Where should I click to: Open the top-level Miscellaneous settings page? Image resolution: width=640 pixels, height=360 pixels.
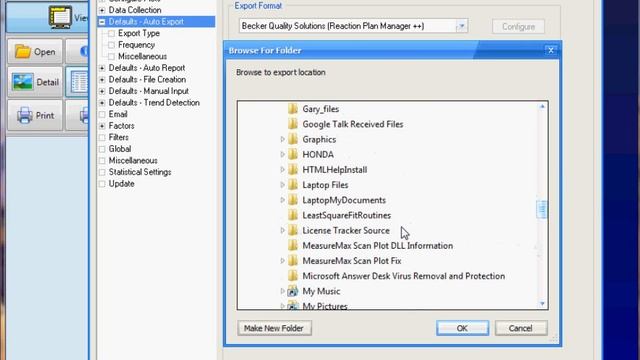coord(133,160)
